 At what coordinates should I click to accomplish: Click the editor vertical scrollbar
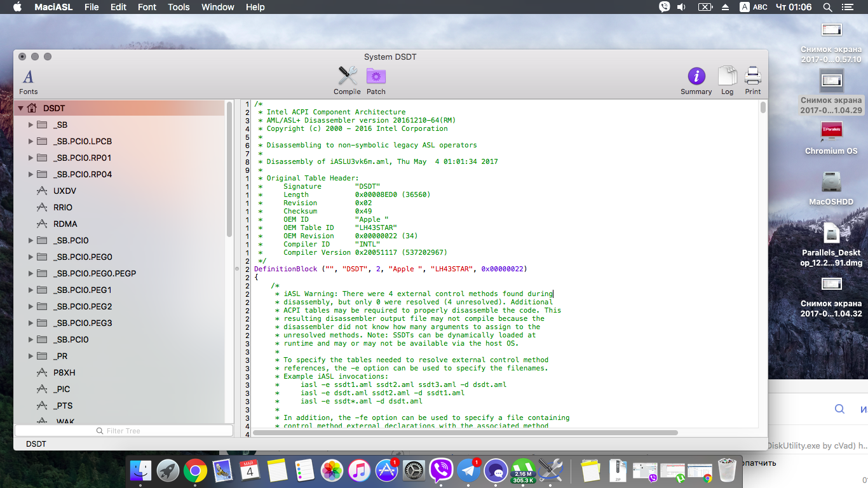(x=763, y=108)
